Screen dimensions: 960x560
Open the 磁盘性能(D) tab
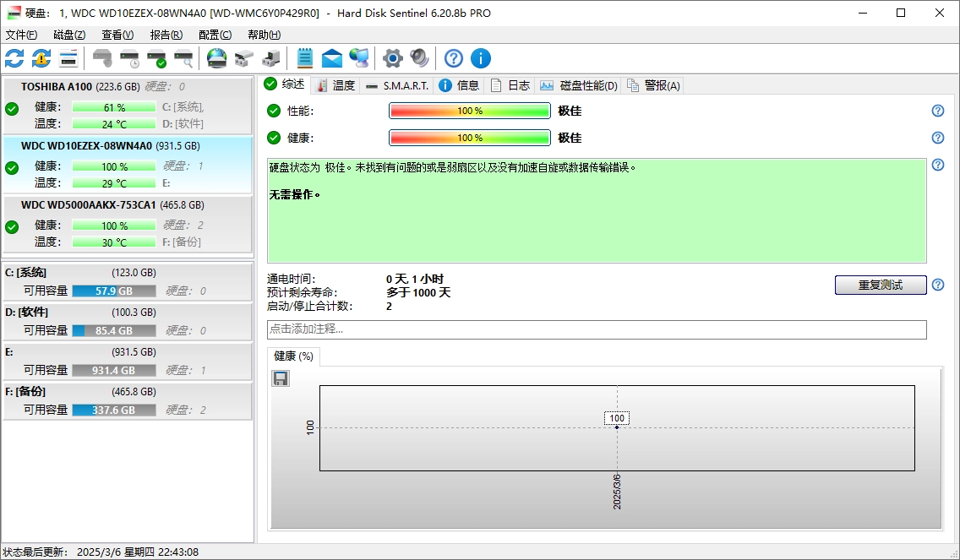tap(580, 85)
